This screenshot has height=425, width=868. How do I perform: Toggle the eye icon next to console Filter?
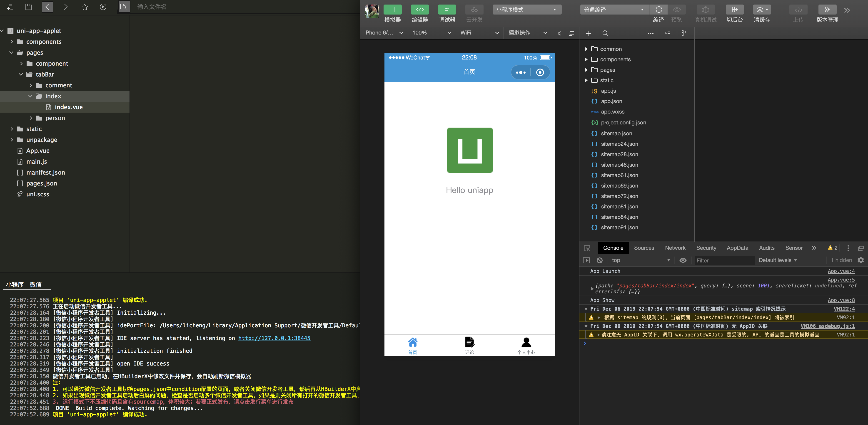683,260
